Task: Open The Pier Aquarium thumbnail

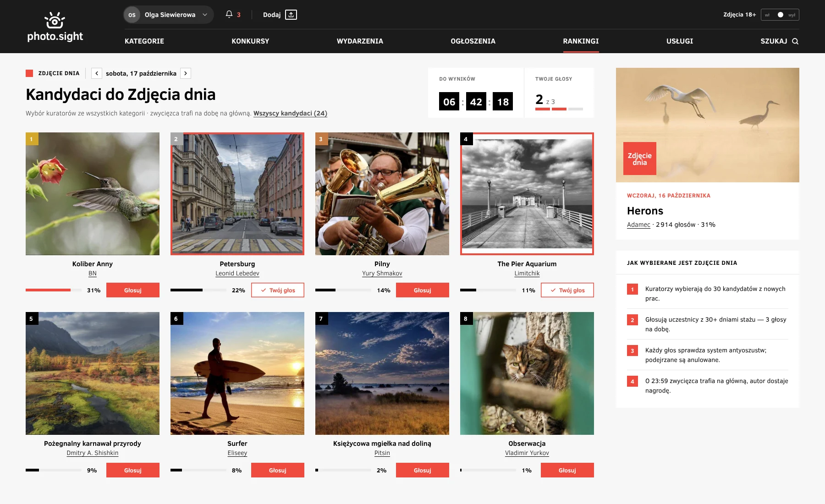Action: point(527,194)
